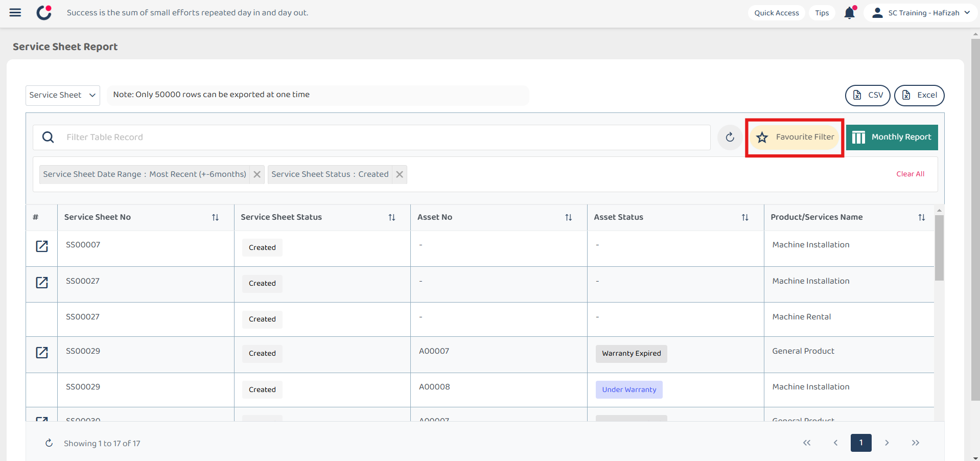Click the Monthly Report button label
This screenshot has height=461, width=980.
coord(901,137)
